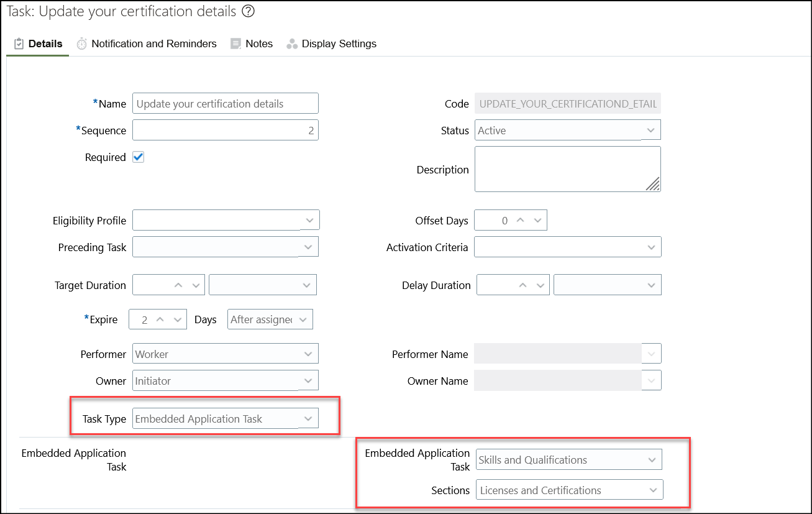This screenshot has width=812, height=514.
Task: Click the Notification and Reminders clock icon
Action: [x=82, y=44]
